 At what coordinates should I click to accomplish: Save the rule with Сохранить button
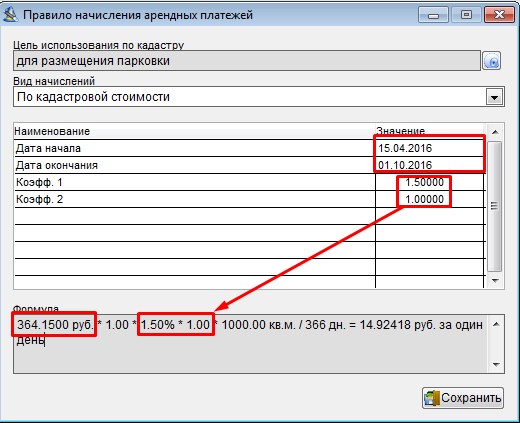463,398
